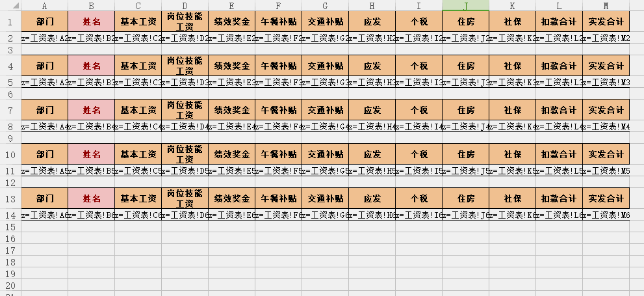Select column header M

pyautogui.click(x=606, y=5)
